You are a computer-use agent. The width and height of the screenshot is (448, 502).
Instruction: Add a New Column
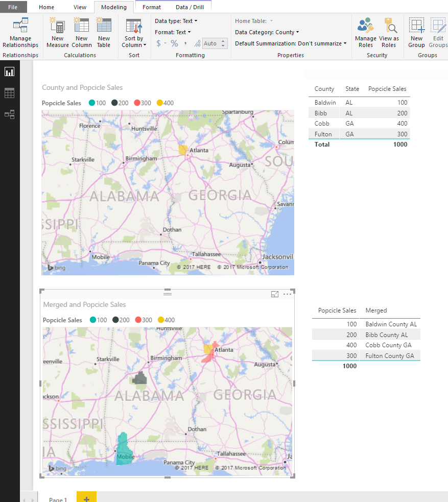pyautogui.click(x=82, y=33)
